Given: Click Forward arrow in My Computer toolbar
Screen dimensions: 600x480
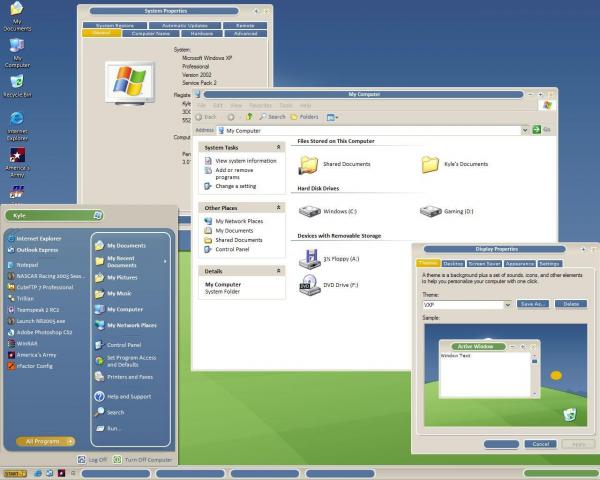Looking at the screenshot, I should tap(231, 117).
